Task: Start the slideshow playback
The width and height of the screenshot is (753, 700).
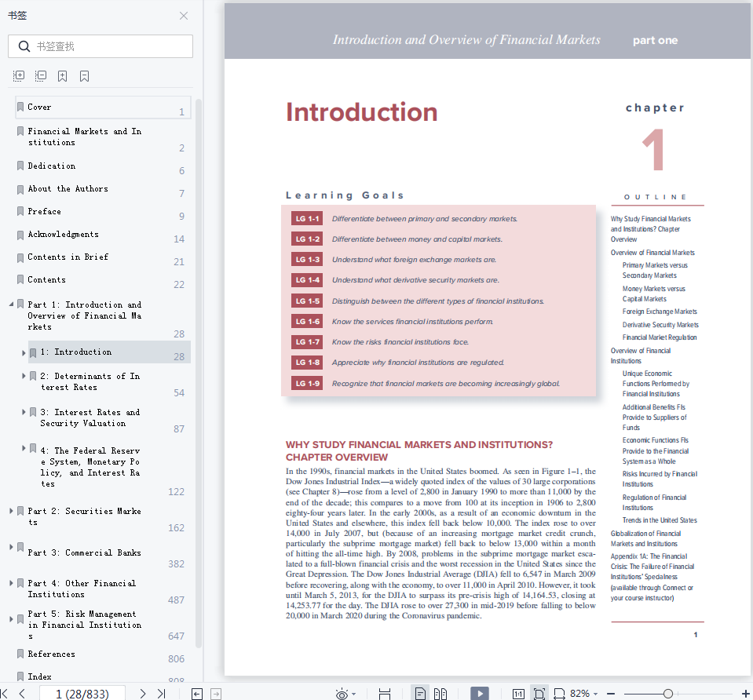Action: point(480,693)
